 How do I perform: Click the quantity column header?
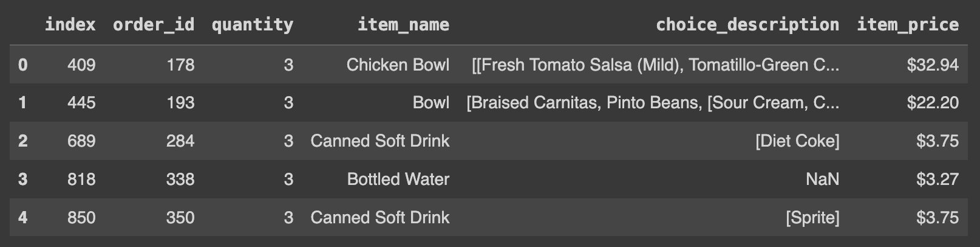click(x=252, y=24)
